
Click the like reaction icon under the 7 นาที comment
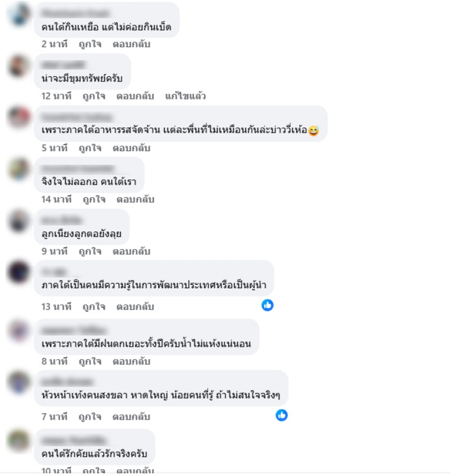[x=282, y=415]
